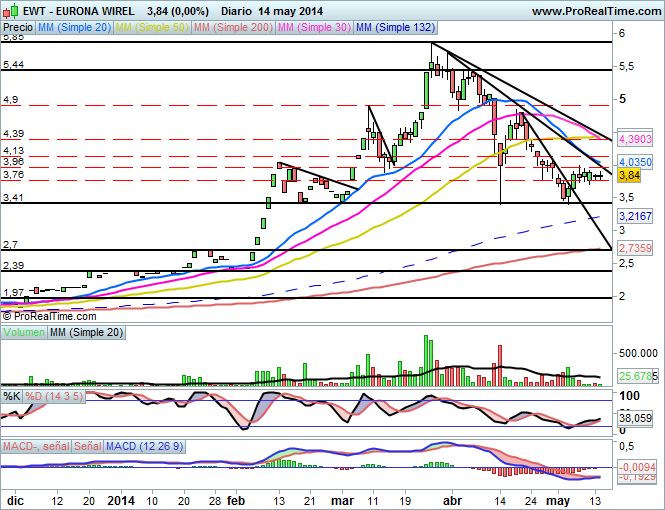Click the Volumen indicator label

tap(24, 331)
